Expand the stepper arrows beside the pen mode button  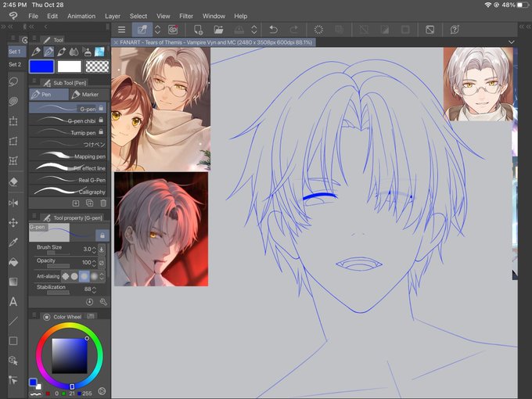point(158,30)
